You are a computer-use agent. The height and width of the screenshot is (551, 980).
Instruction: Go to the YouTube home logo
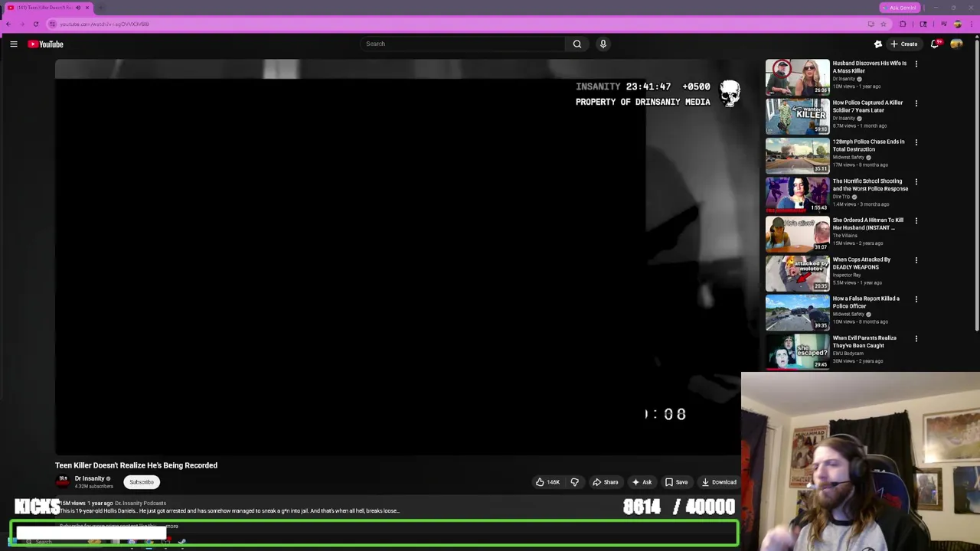46,44
